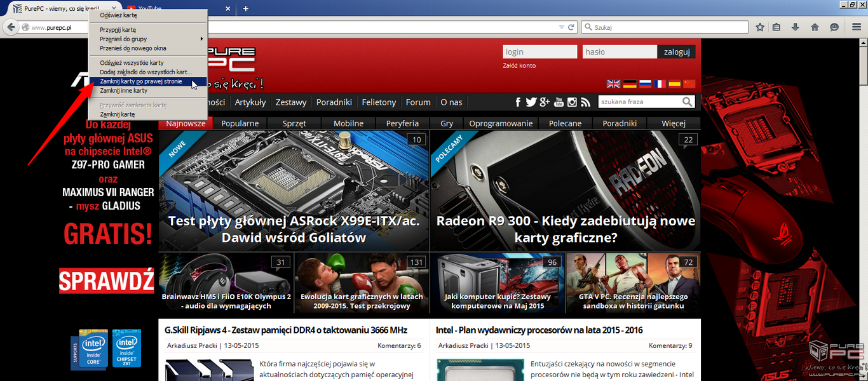Reload page with address bar refresh icon
The width and height of the screenshot is (868, 381).
click(571, 27)
